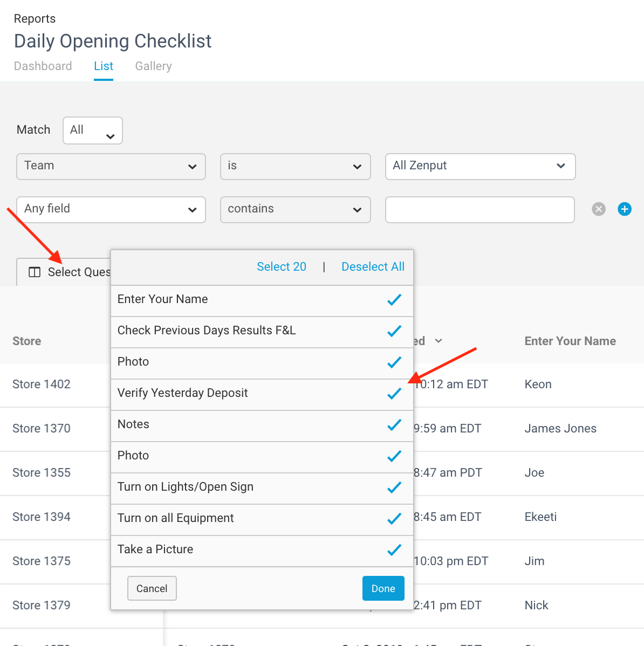Open the All Zenput value dropdown
The image size is (644, 646).
click(x=480, y=167)
